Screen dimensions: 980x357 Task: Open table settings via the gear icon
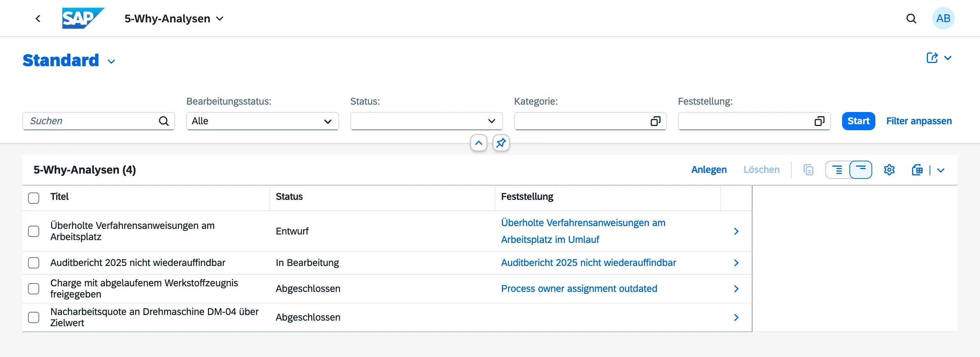click(x=889, y=170)
